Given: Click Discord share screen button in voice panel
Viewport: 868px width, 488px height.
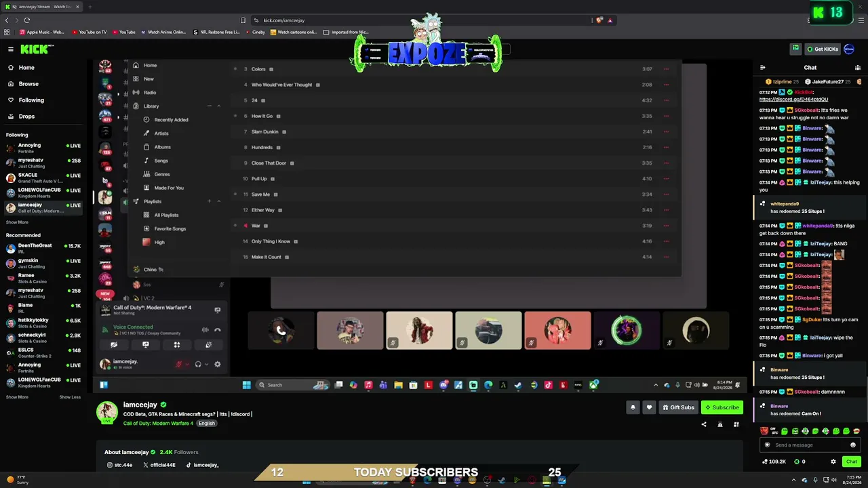Looking at the screenshot, I should click(x=145, y=345).
